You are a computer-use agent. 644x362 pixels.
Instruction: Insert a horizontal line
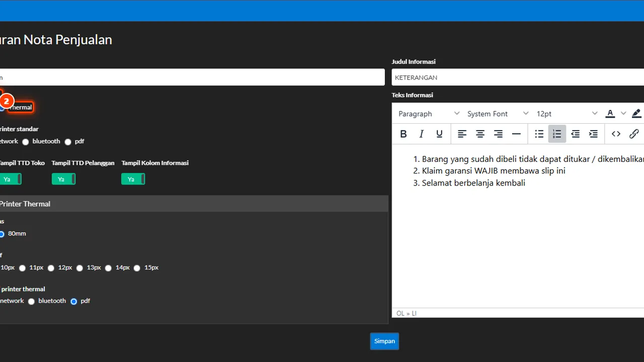tap(516, 134)
